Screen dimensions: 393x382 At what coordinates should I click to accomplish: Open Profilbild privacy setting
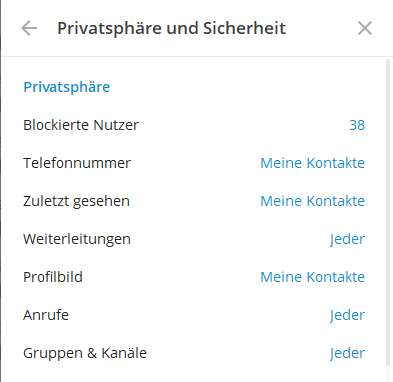pos(194,277)
